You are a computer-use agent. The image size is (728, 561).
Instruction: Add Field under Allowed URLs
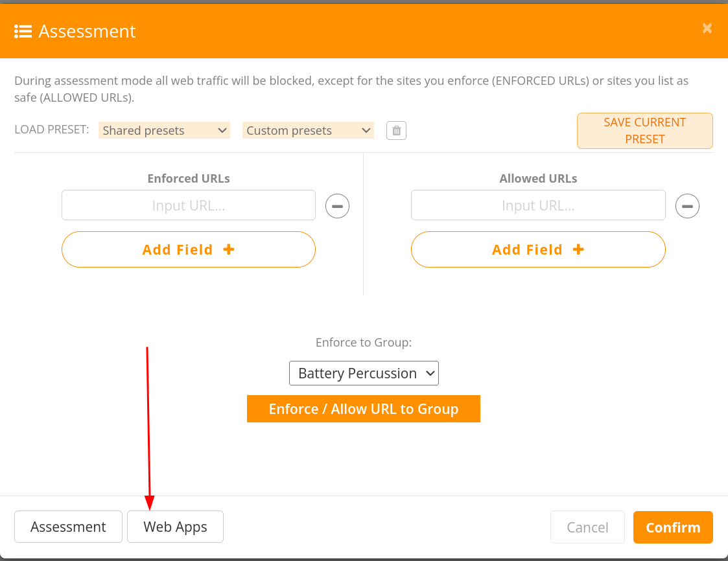tap(538, 249)
